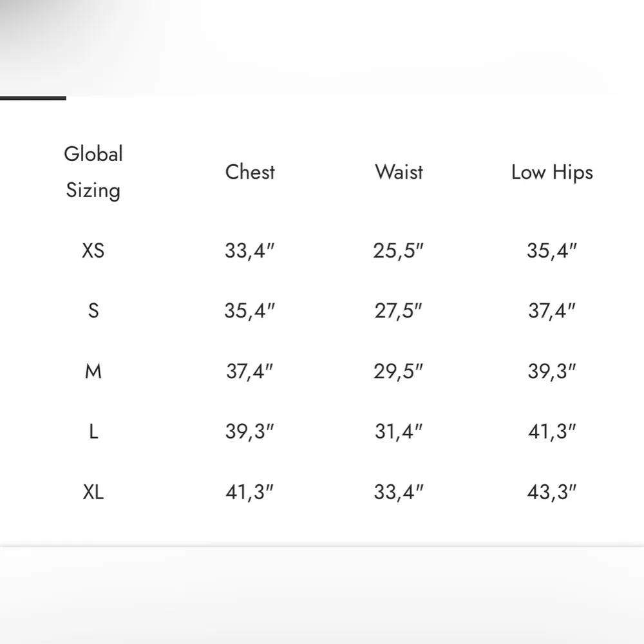Click the M low hips value 39,3″
The image size is (644, 644).
[552, 372]
